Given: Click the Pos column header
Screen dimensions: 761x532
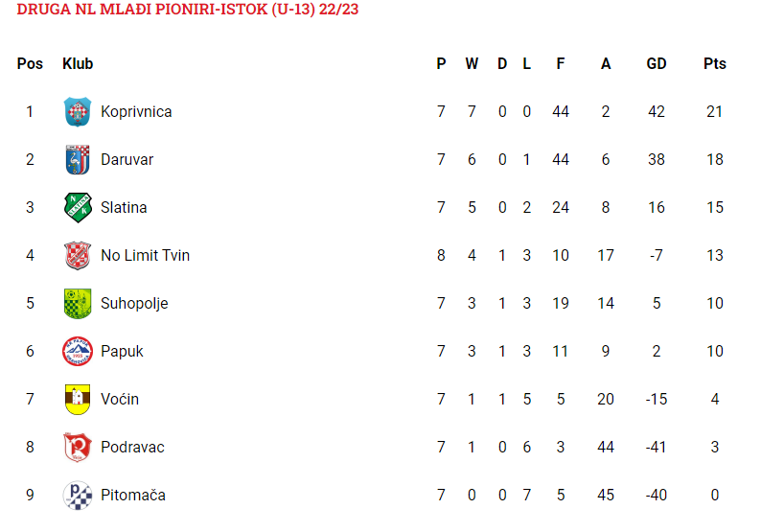Looking at the screenshot, I should click(x=30, y=63).
